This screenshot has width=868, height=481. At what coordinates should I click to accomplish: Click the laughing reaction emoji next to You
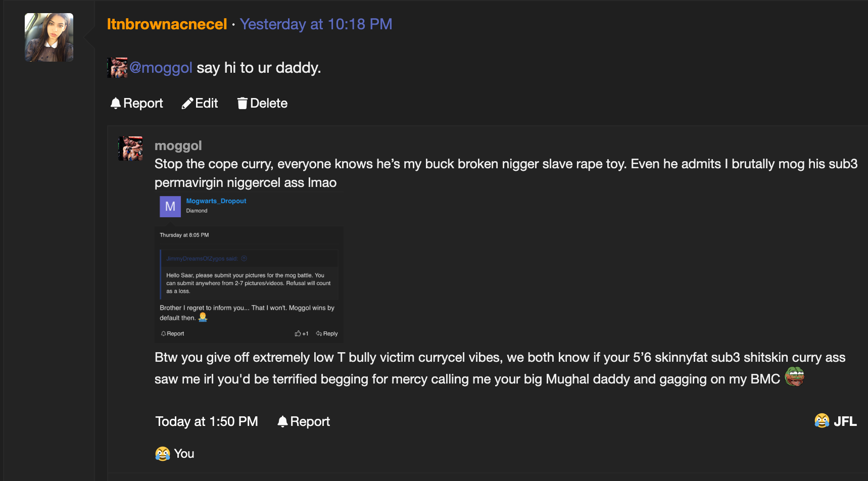(x=162, y=454)
